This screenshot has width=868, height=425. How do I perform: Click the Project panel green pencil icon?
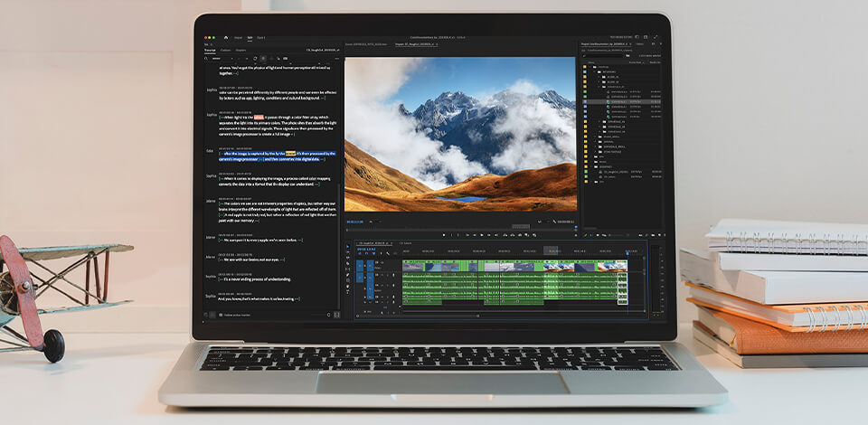(586, 235)
